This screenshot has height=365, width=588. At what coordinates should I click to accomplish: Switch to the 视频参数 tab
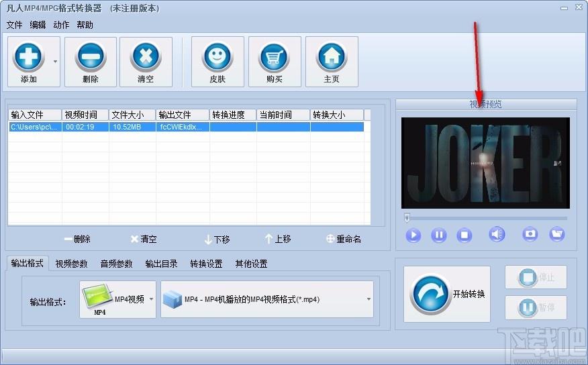pos(71,264)
